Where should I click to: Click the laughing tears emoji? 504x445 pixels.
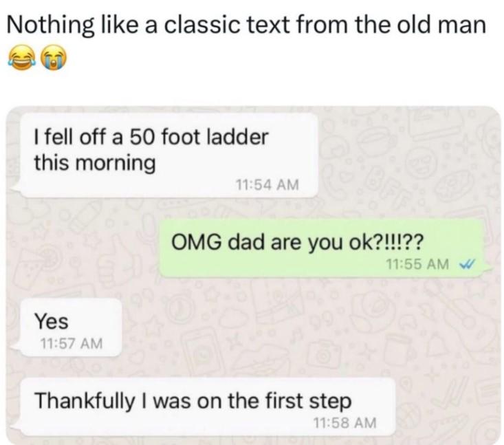[21, 58]
